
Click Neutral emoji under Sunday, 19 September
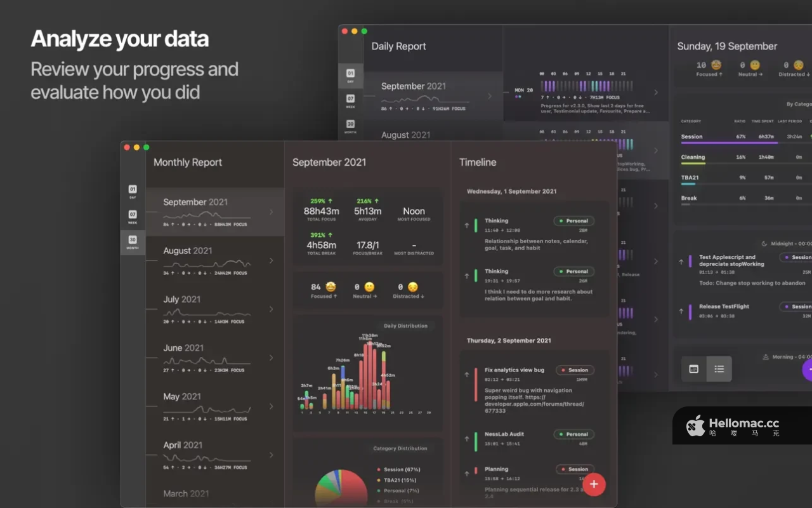point(755,65)
